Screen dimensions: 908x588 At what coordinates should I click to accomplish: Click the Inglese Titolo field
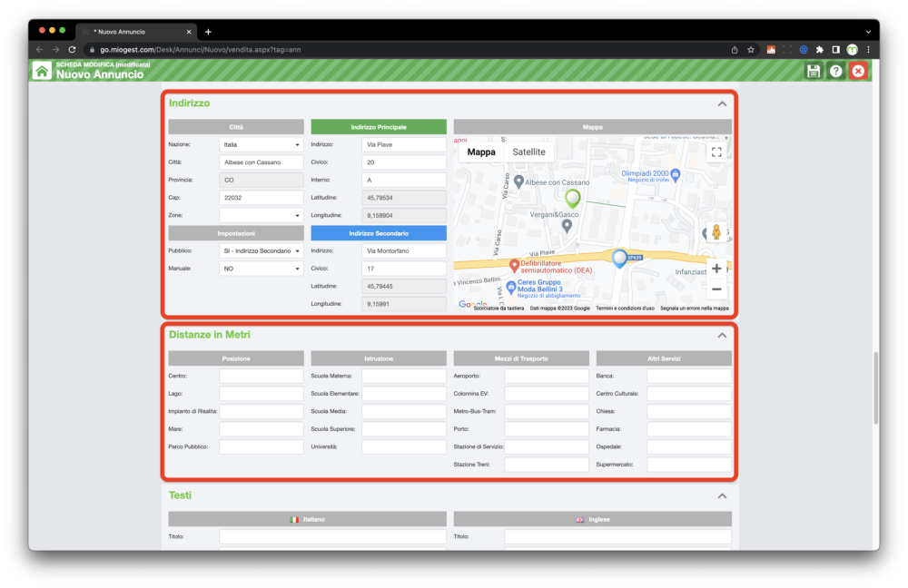pos(617,537)
